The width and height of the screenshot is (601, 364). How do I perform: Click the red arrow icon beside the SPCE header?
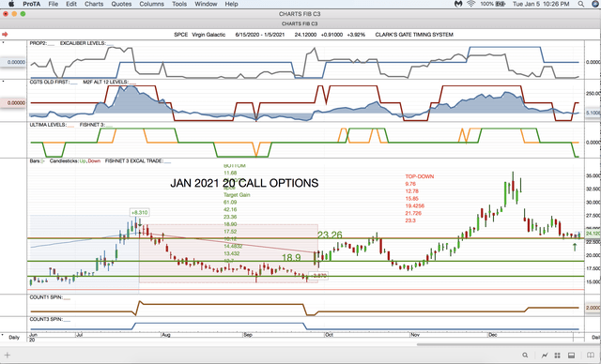pyautogui.click(x=5, y=35)
